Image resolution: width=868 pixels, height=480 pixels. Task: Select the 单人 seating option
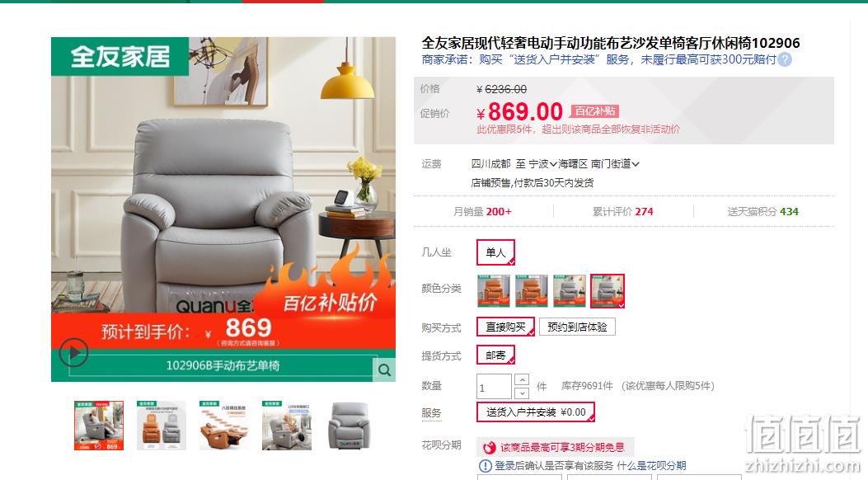495,252
